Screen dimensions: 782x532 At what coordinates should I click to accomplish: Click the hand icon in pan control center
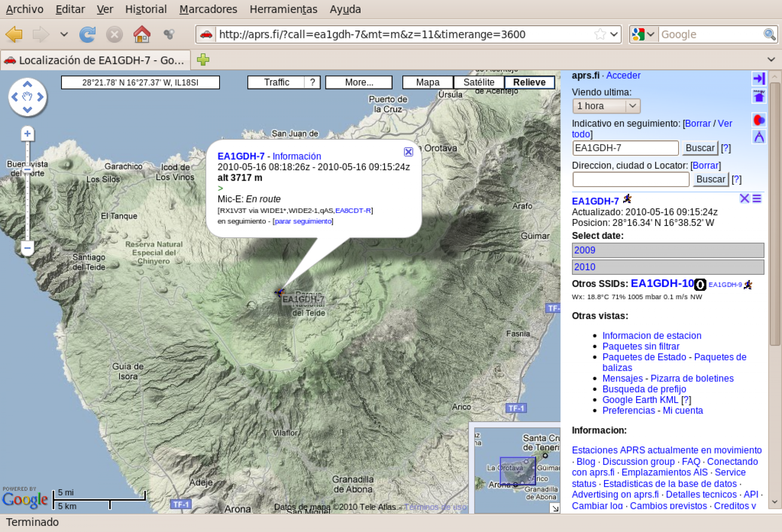(x=27, y=97)
